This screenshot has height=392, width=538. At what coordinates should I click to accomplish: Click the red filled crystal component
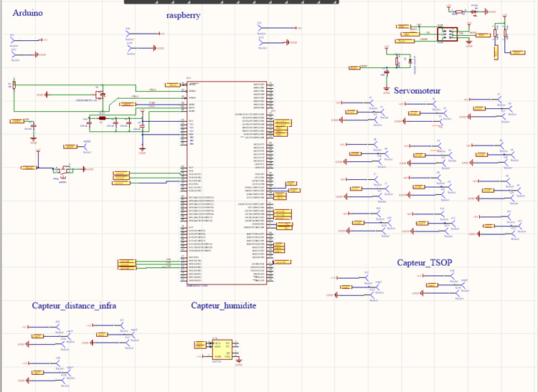click(102, 119)
